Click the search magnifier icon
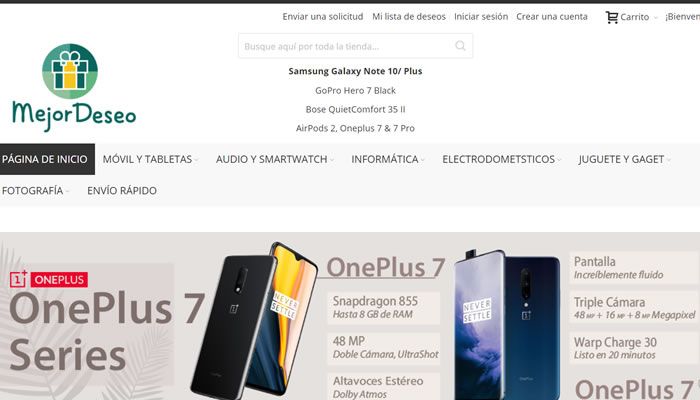 [460, 46]
